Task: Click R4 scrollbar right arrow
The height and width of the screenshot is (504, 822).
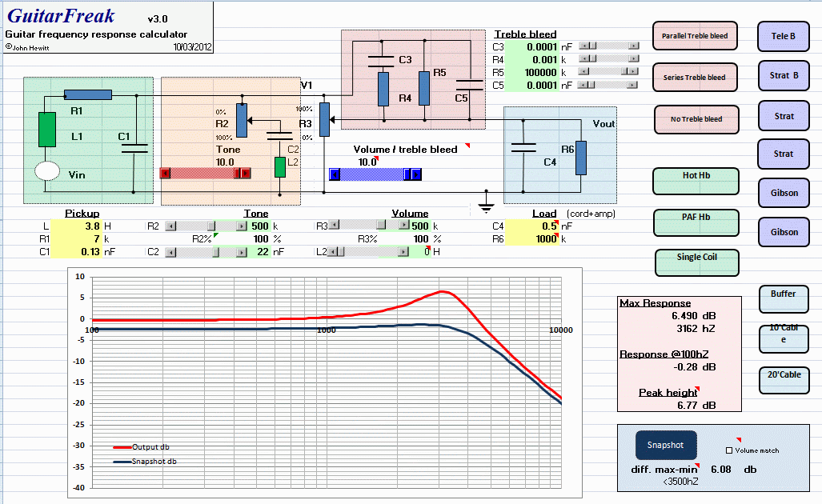Action: [x=634, y=58]
